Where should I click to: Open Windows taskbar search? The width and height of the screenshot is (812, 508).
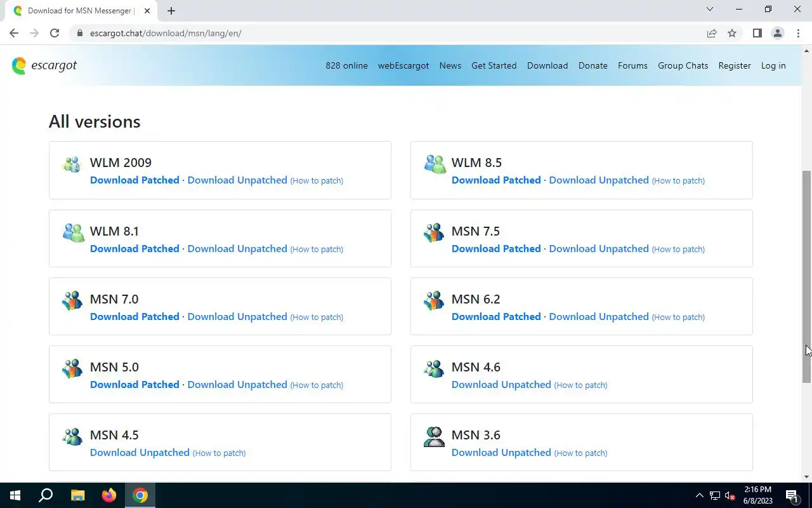[46, 495]
